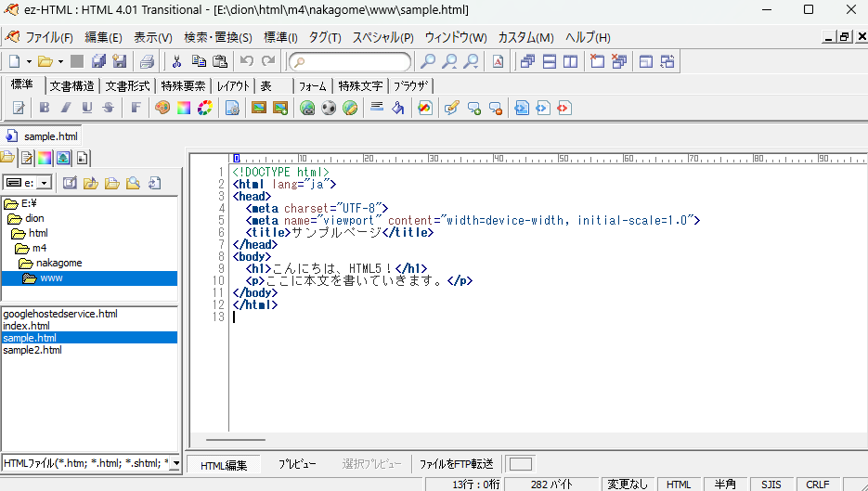Select index.html in the file list
Screen dimensions: 868x491
pyautogui.click(x=26, y=326)
